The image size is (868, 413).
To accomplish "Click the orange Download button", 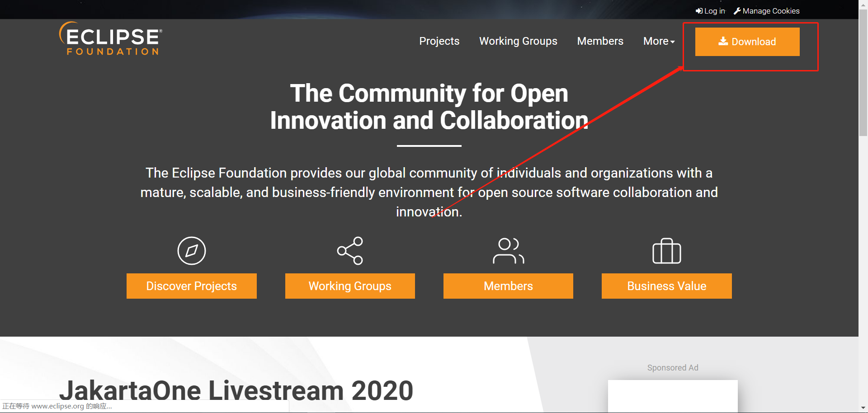I will [747, 42].
